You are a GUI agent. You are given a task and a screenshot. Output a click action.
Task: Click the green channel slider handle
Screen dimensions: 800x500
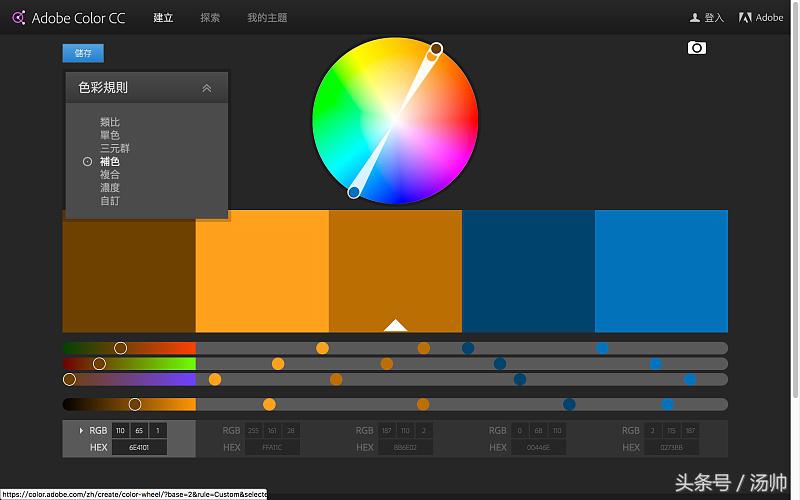[99, 364]
